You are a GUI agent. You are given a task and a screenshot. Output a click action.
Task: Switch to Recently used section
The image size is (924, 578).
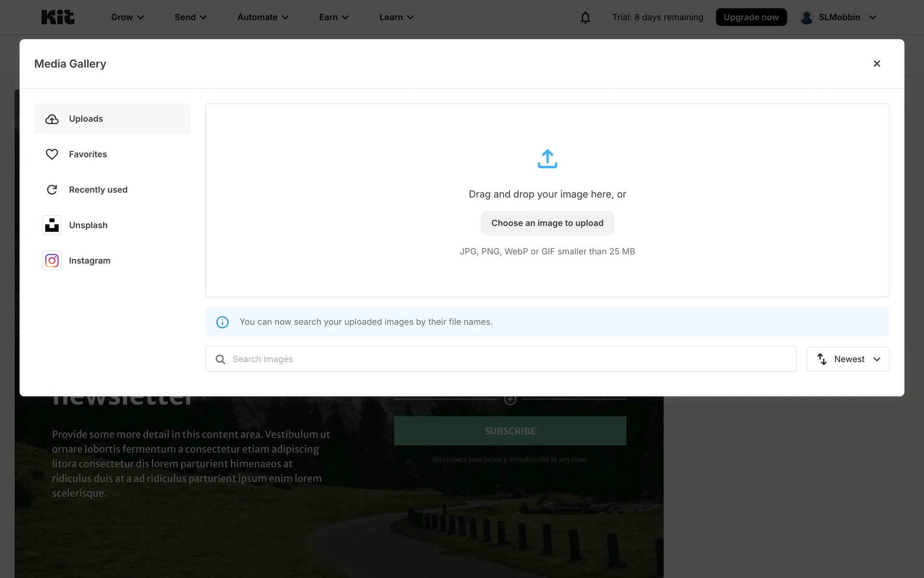[98, 190]
